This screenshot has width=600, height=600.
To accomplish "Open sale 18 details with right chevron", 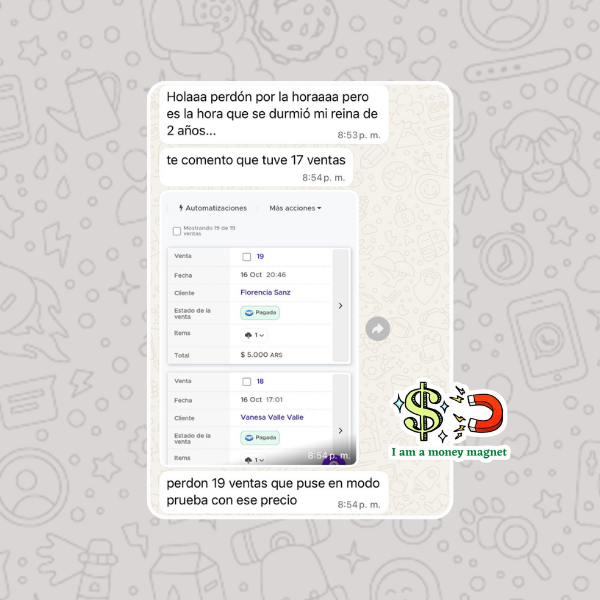I will pyautogui.click(x=341, y=430).
